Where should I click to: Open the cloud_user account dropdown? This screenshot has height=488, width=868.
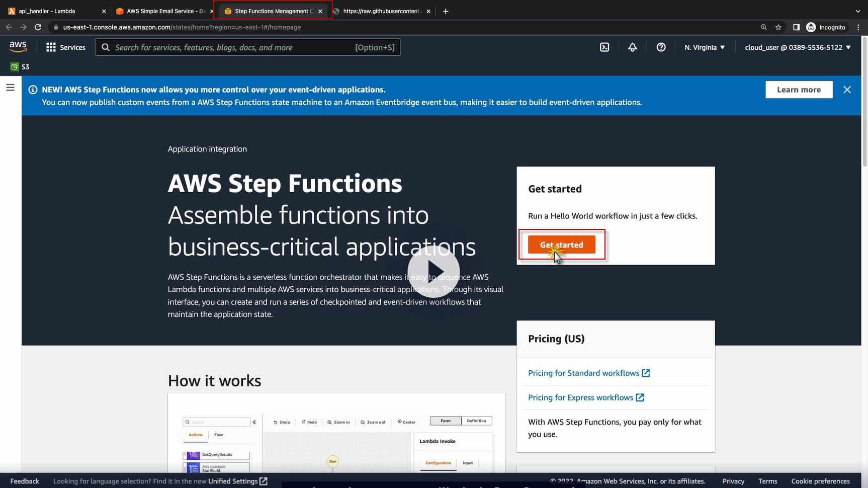tap(798, 47)
